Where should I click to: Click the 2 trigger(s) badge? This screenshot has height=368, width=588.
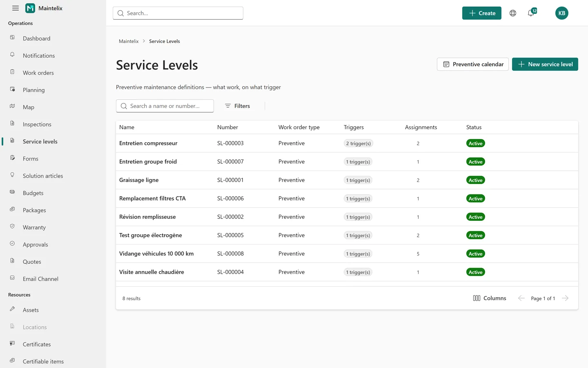pos(359,144)
